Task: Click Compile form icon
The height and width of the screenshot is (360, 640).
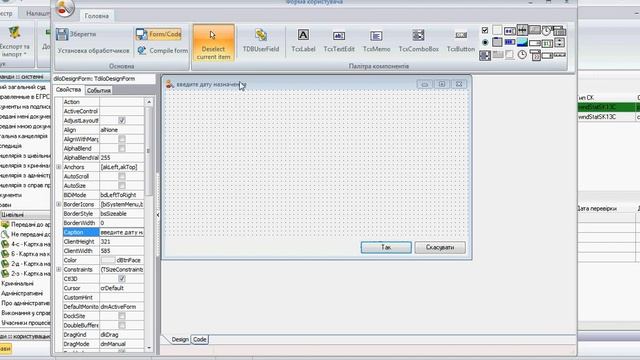Action: (142, 51)
